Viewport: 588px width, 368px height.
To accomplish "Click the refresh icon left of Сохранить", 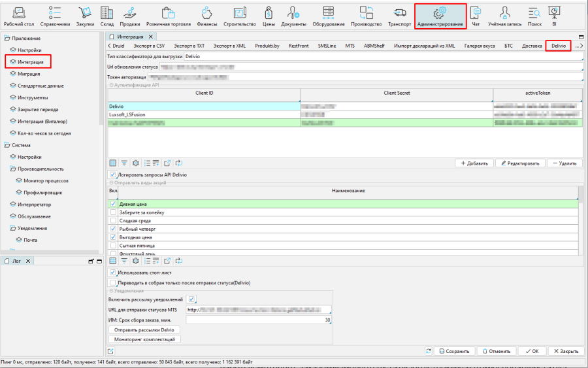I will (428, 351).
